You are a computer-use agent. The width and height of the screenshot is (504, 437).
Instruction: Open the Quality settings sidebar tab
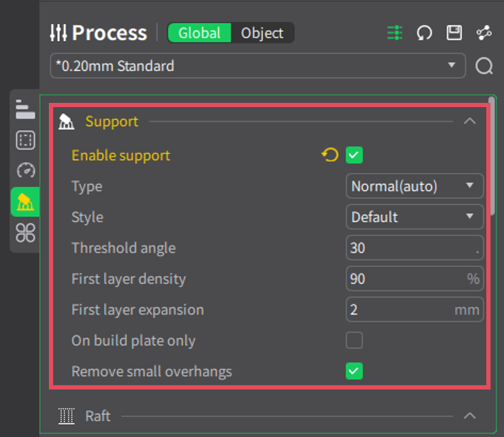pyautogui.click(x=26, y=109)
